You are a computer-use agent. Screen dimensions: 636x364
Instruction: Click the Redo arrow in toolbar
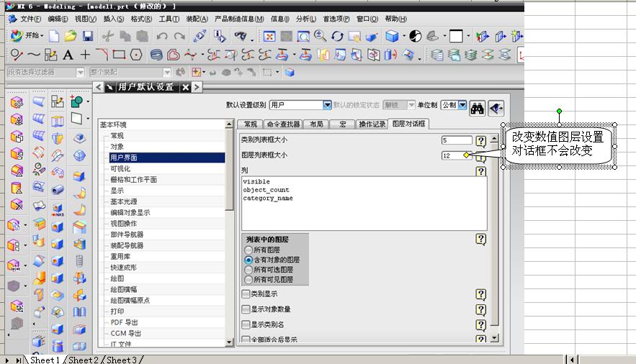tap(179, 37)
